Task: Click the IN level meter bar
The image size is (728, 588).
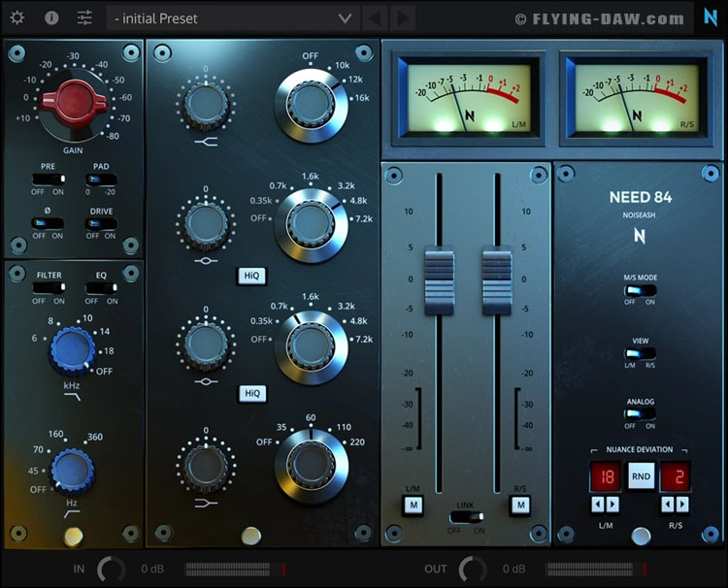Action: [236, 569]
